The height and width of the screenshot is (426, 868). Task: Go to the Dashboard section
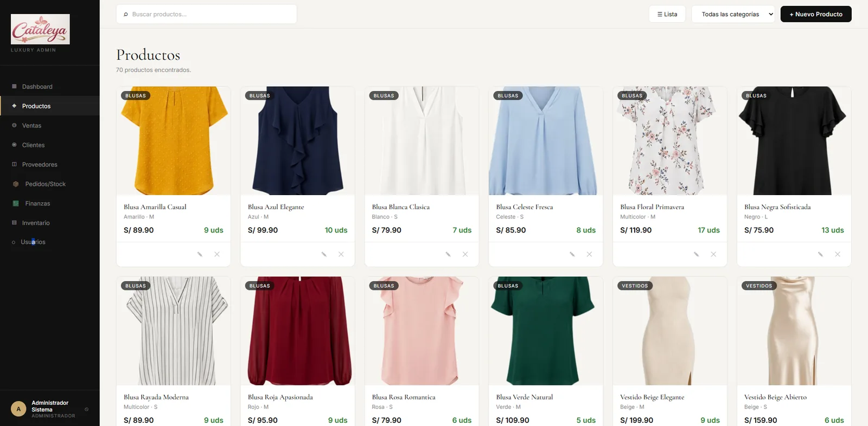(x=50, y=87)
